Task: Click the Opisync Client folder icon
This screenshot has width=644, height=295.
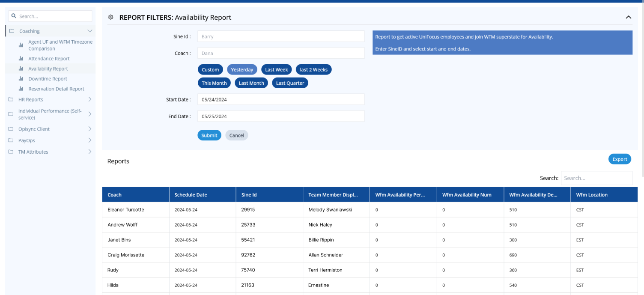Action: (x=11, y=129)
